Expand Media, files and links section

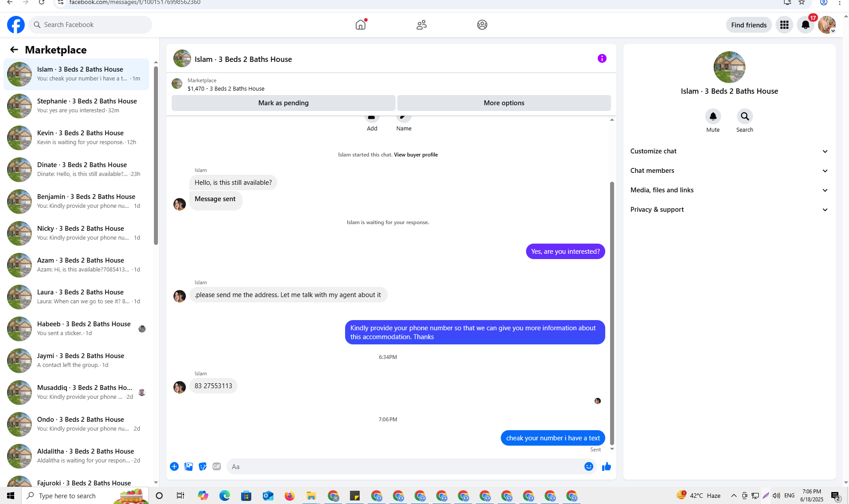click(730, 190)
